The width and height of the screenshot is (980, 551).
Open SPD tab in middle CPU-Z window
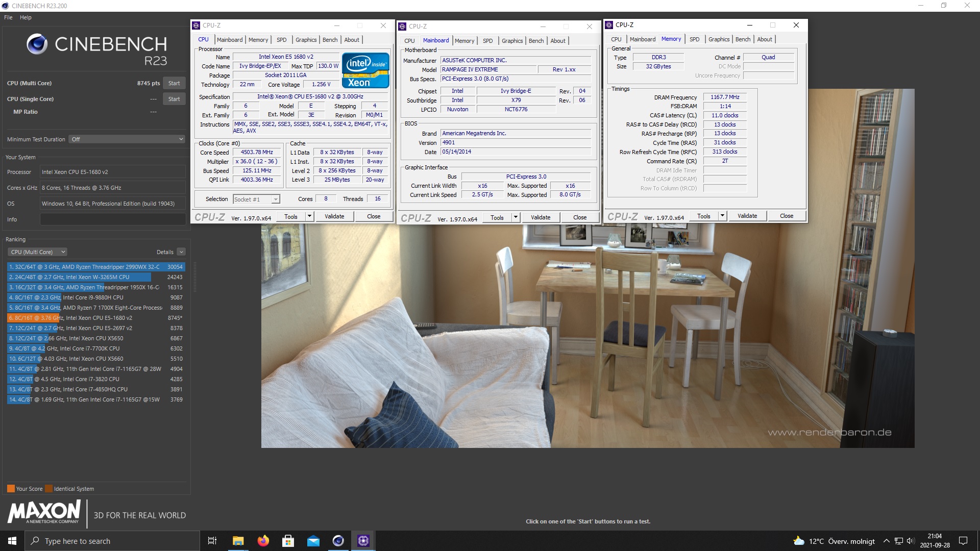[488, 41]
